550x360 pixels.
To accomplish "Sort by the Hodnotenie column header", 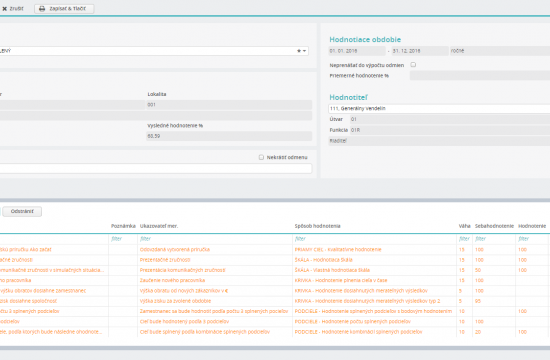I will pos(532,226).
